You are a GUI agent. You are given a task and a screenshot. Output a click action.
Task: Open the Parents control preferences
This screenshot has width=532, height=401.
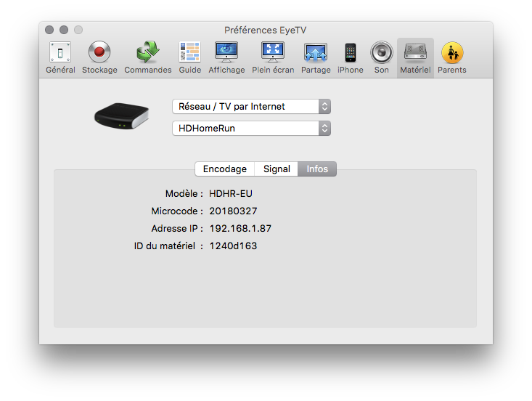(452, 57)
